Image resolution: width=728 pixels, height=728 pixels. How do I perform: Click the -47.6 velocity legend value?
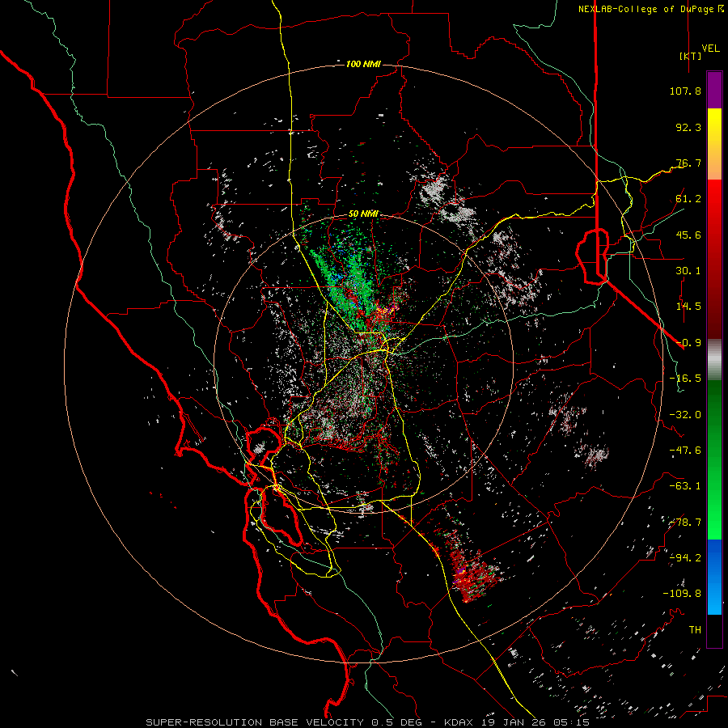pyautogui.click(x=685, y=451)
